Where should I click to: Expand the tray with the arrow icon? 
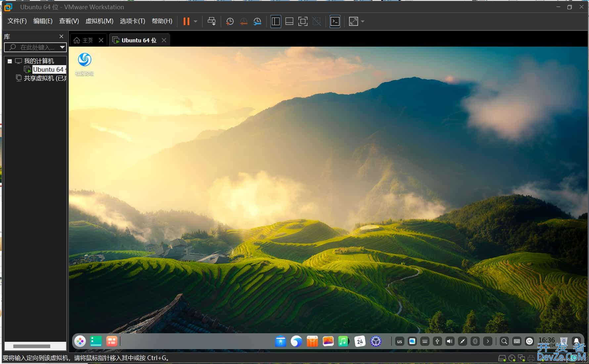click(x=487, y=342)
